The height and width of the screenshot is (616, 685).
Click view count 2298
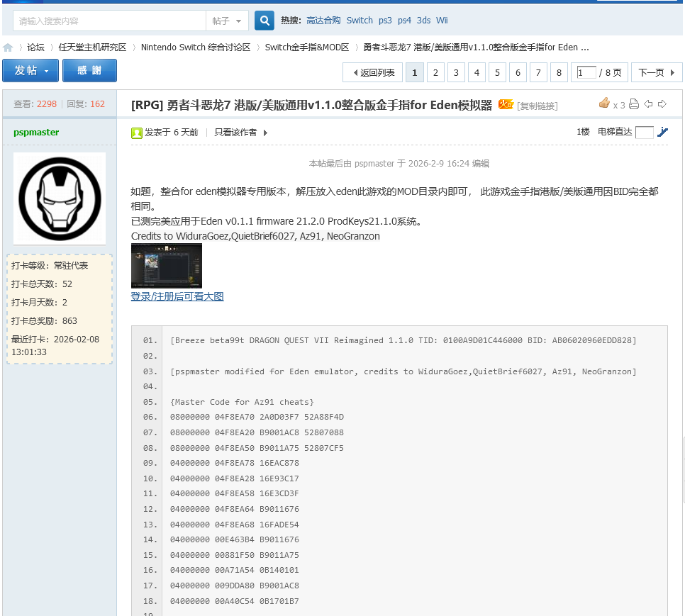pyautogui.click(x=47, y=104)
